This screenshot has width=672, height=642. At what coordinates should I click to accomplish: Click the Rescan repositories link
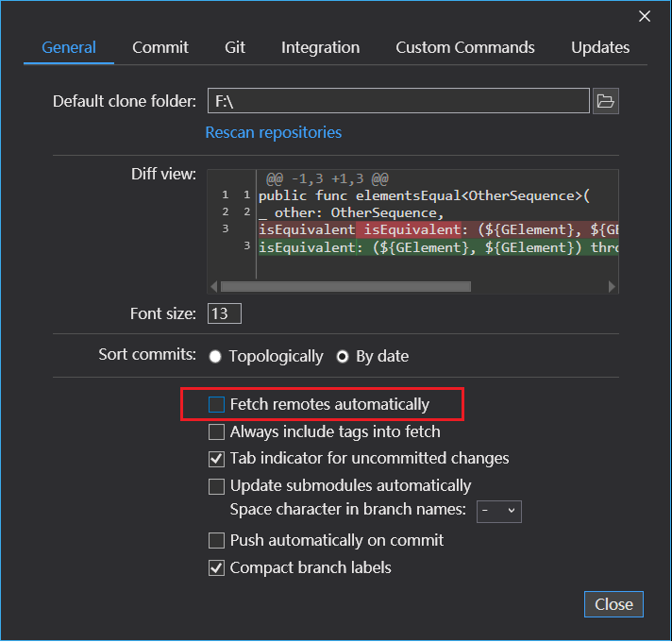coord(274,133)
